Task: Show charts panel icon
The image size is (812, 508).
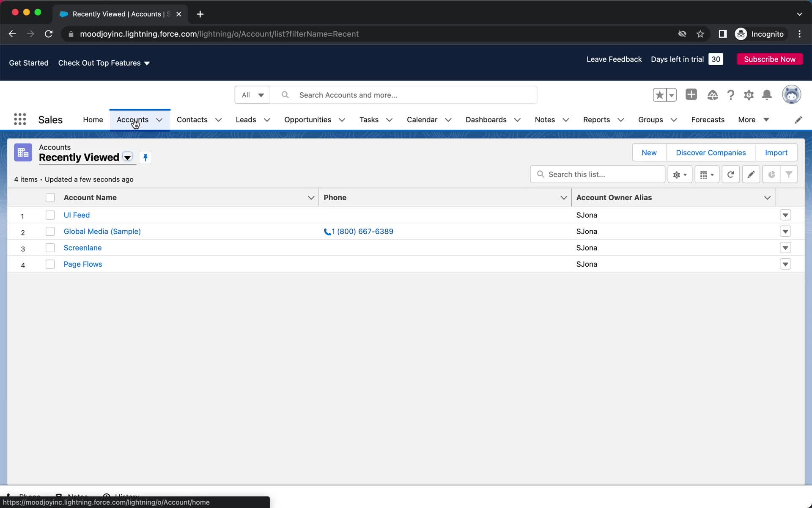Action: [x=771, y=174]
